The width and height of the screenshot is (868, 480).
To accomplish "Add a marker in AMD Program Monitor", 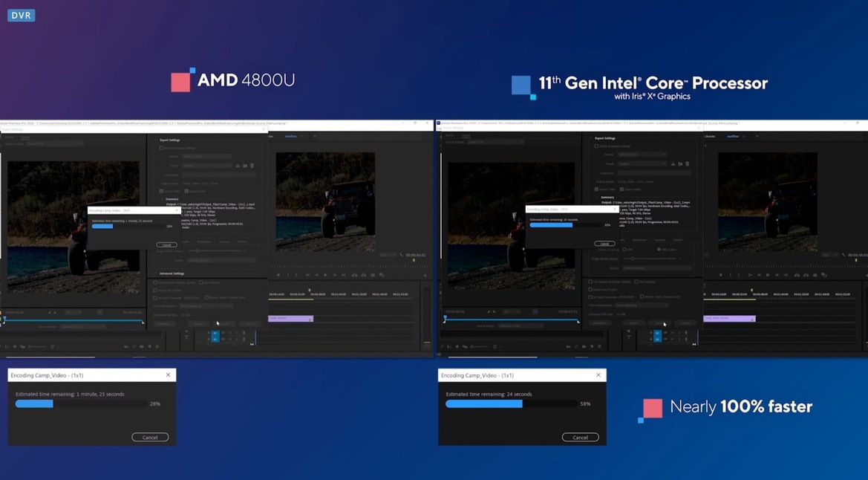I will (x=278, y=275).
